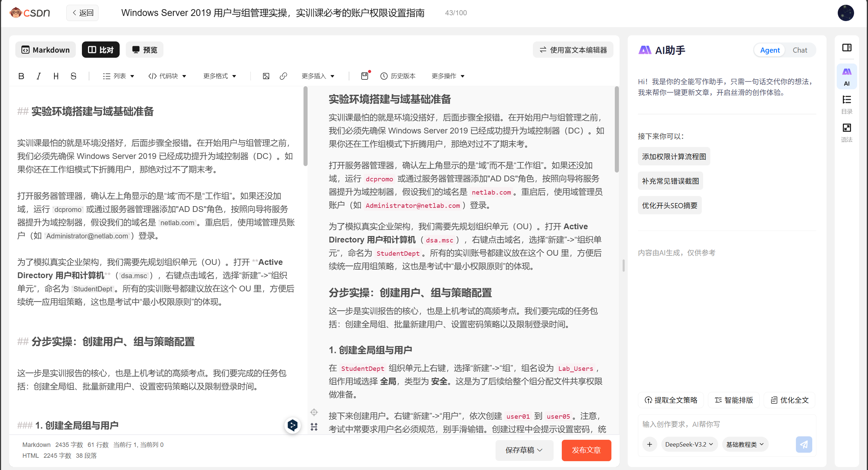Screen dimensions: 868x470
Task: Click the markdown heading 实验环境搭建与域基础准备
Action: click(x=92, y=111)
